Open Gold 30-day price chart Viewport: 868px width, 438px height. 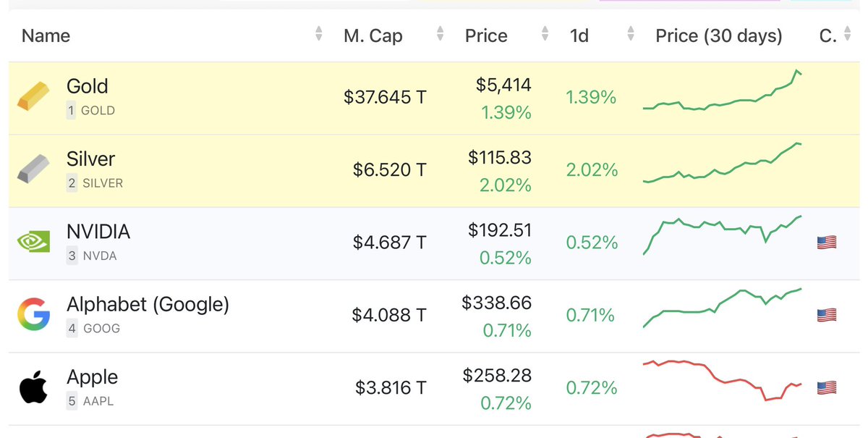[x=722, y=91]
